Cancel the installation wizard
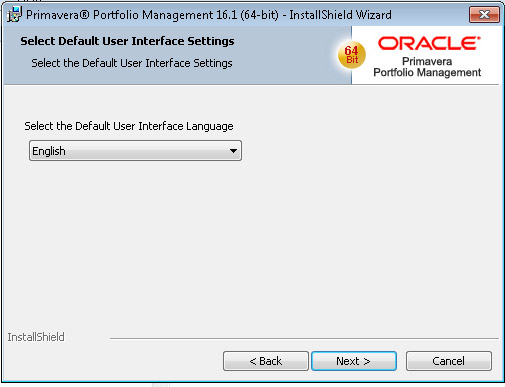The width and height of the screenshot is (505, 387). coord(448,361)
